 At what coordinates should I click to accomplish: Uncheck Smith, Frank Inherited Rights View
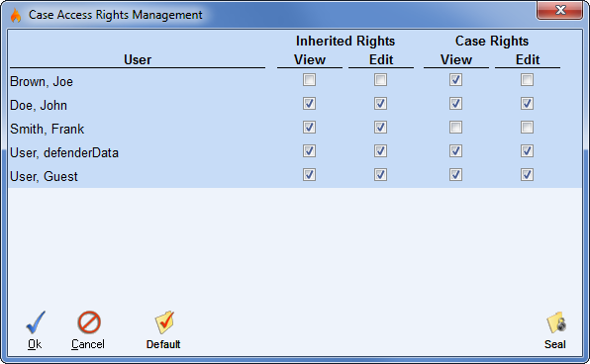(x=309, y=127)
